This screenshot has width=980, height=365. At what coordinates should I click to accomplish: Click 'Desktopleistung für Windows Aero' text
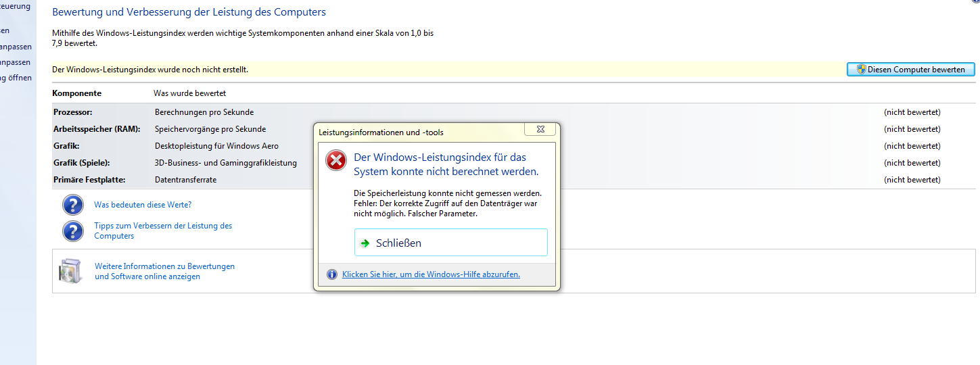tap(216, 146)
